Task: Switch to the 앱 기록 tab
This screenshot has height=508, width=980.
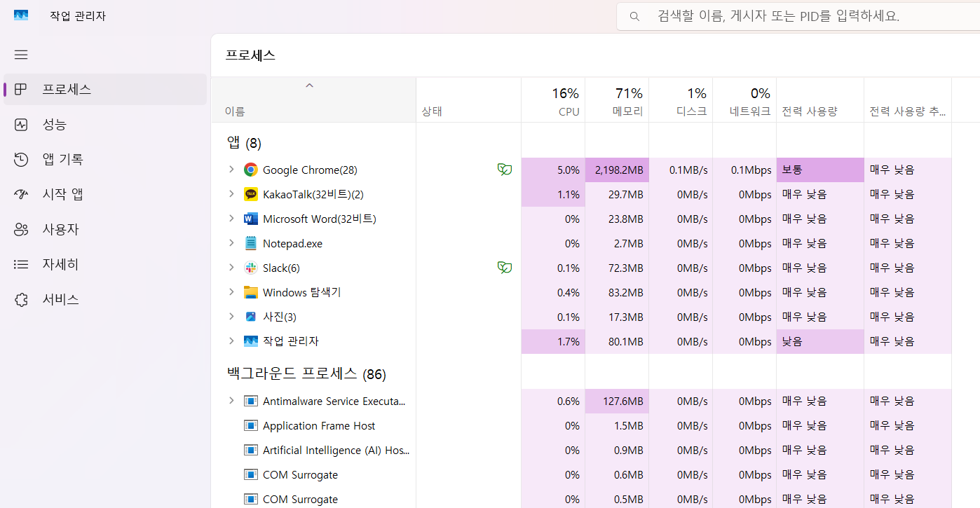Action: pyautogui.click(x=105, y=160)
